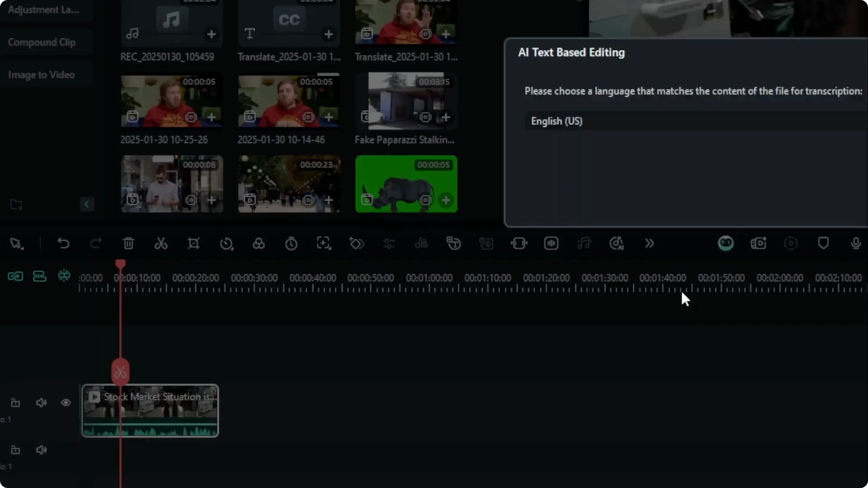868x488 pixels.
Task: Add the green rhino clip to timeline
Action: click(x=446, y=200)
